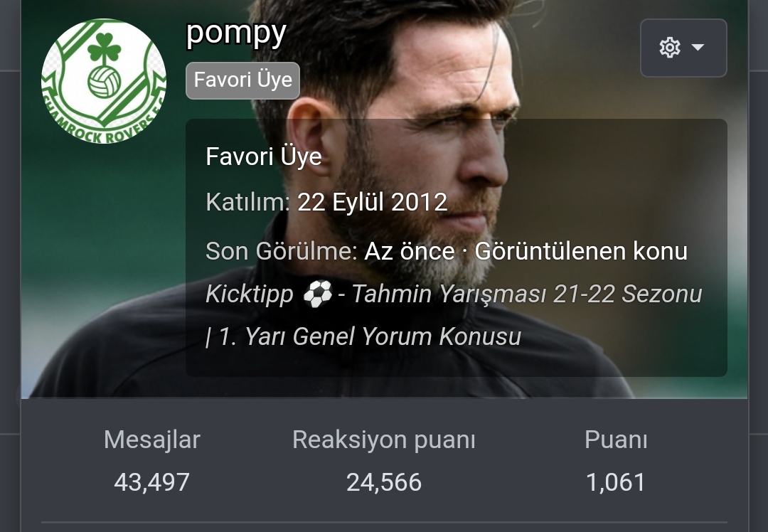Click the Az önce last seen time
768x532 pixels.
(x=410, y=251)
